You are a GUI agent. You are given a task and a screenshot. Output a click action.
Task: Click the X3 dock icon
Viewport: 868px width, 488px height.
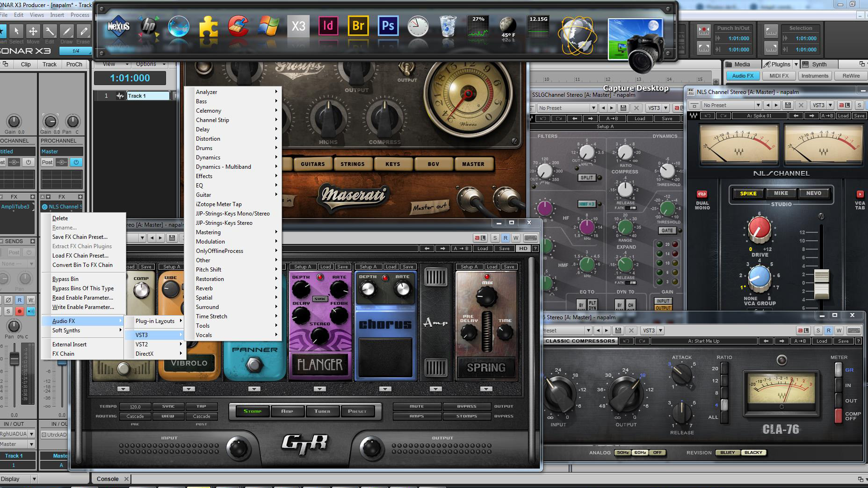(x=298, y=26)
